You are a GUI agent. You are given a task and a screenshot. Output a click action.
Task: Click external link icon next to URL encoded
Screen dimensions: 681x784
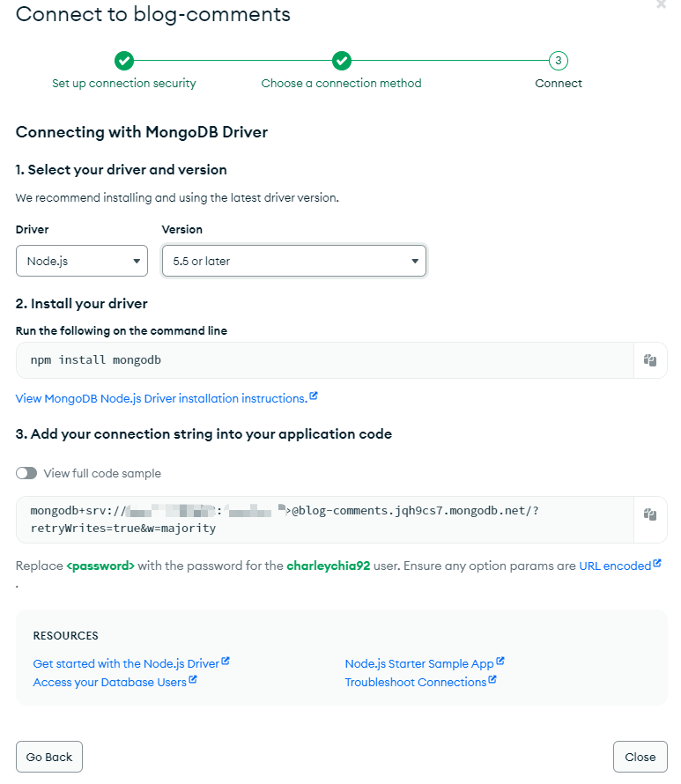tap(657, 564)
